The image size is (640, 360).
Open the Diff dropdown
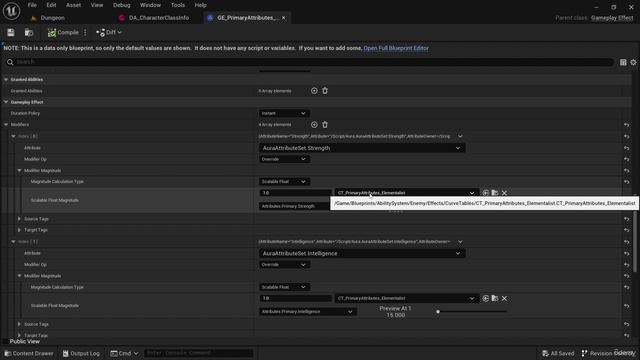pos(109,32)
